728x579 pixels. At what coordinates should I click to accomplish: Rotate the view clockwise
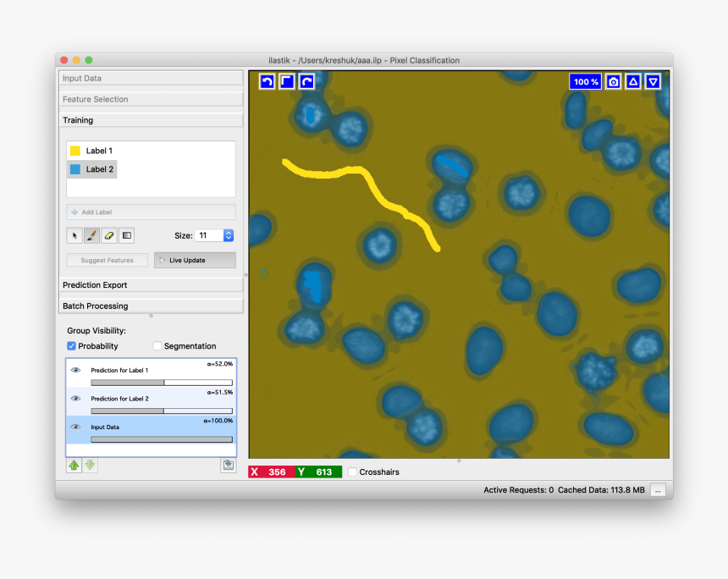tap(306, 81)
